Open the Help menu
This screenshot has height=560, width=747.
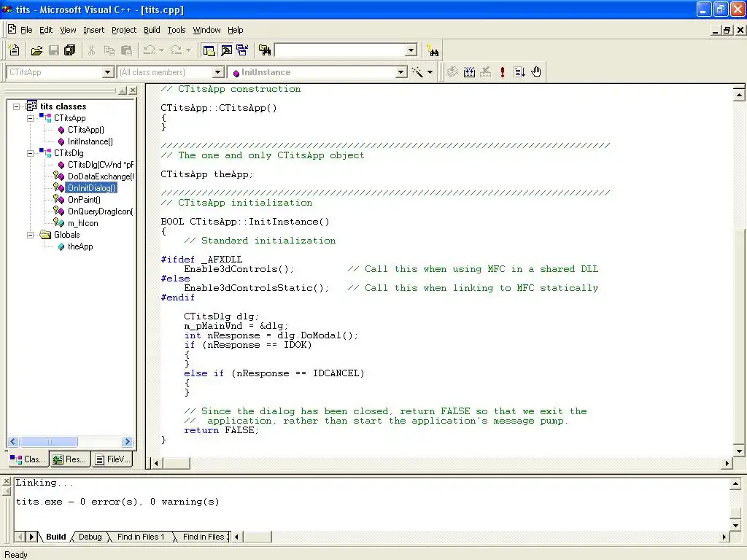pyautogui.click(x=235, y=30)
